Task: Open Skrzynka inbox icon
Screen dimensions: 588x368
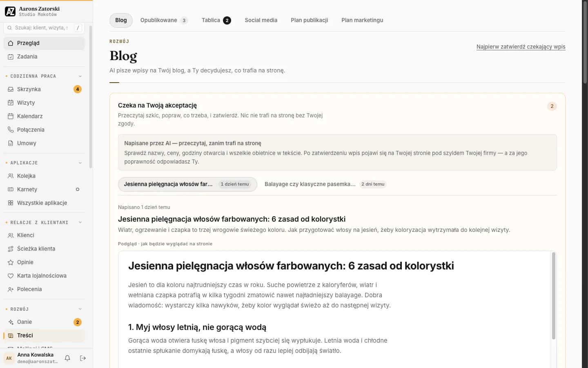Action: click(11, 89)
